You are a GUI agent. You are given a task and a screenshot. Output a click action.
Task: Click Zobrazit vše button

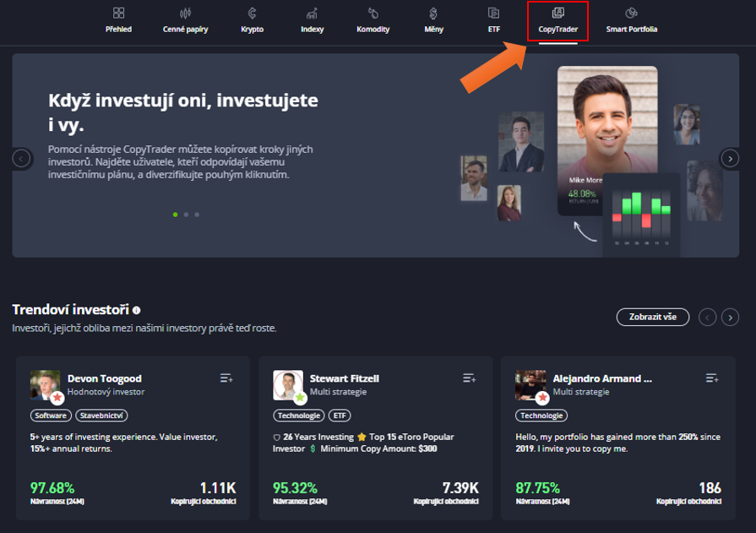click(652, 317)
